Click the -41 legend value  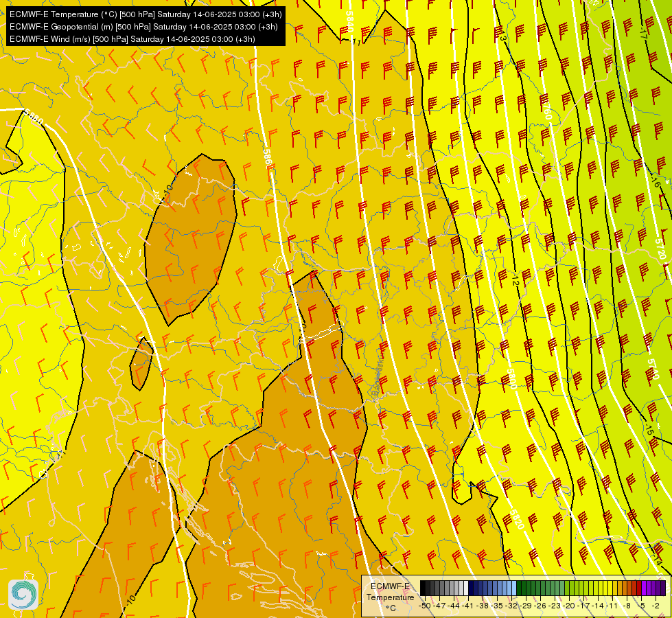tap(468, 606)
